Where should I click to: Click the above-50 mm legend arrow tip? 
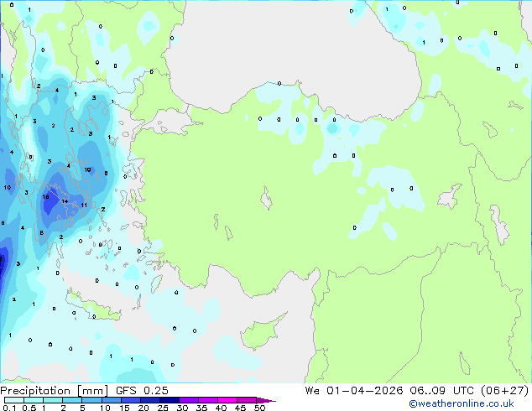pos(266,401)
